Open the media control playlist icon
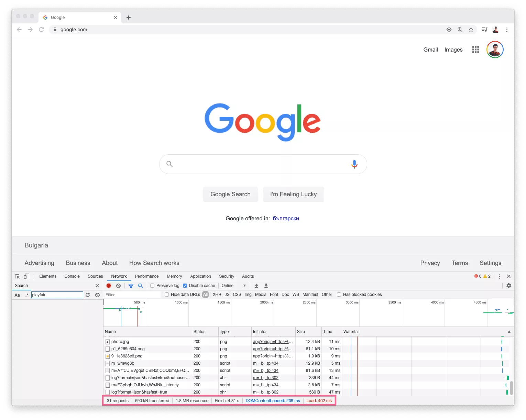Screen dimensions: 526x420 click(x=484, y=30)
